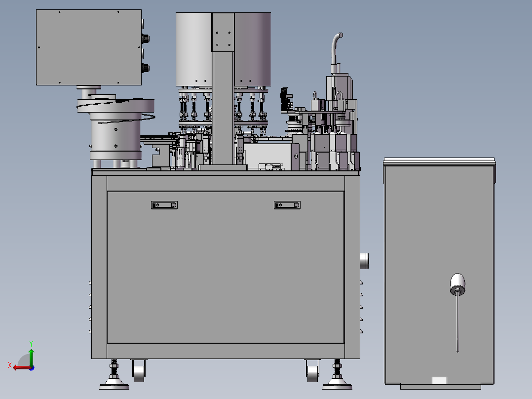
Task: Select the left light-gray cylindrical hopper
Action: pos(194,49)
